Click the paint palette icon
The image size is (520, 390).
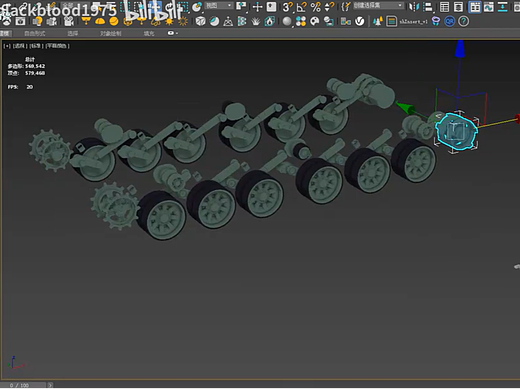click(x=315, y=21)
